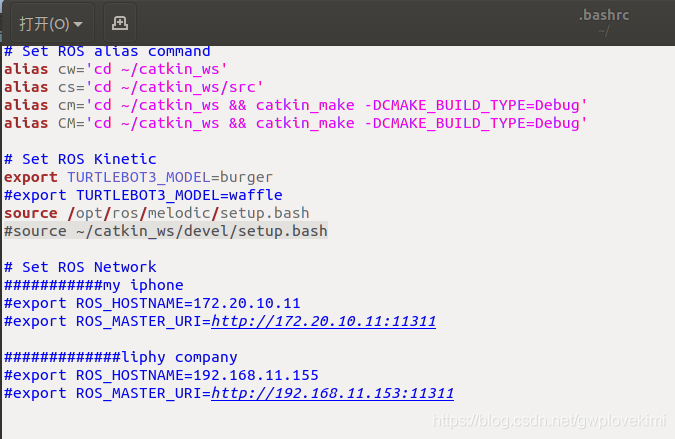Click the ROS_HOSTNAME=192.168.11.155 line
675x439 pixels.
pos(161,375)
